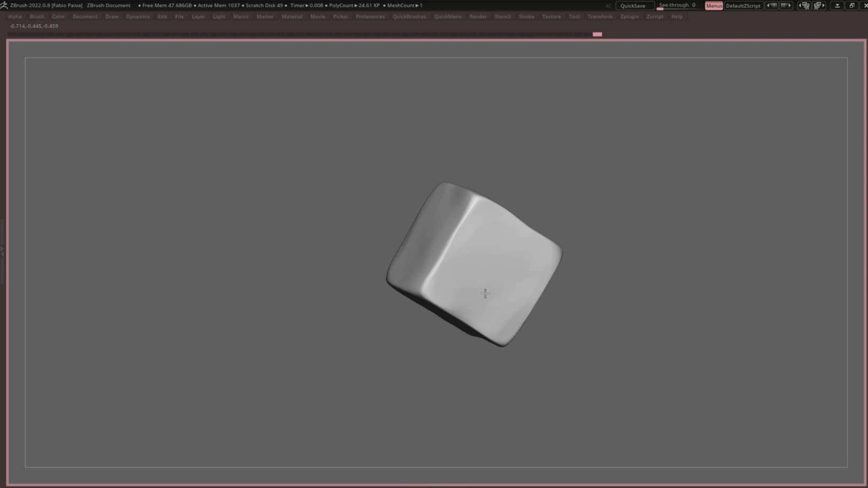Click the pink undo history marker
The width and height of the screenshot is (868, 488).
click(597, 34)
